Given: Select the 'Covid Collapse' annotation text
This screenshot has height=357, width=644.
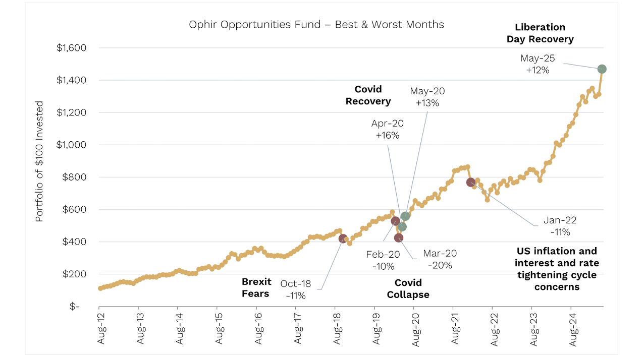Looking at the screenshot, I should 408,289.
